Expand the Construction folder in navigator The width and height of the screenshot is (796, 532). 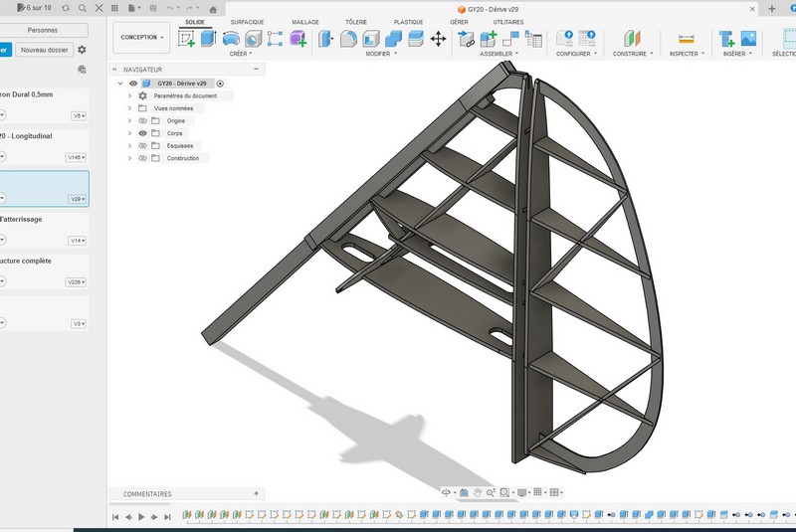(x=129, y=158)
